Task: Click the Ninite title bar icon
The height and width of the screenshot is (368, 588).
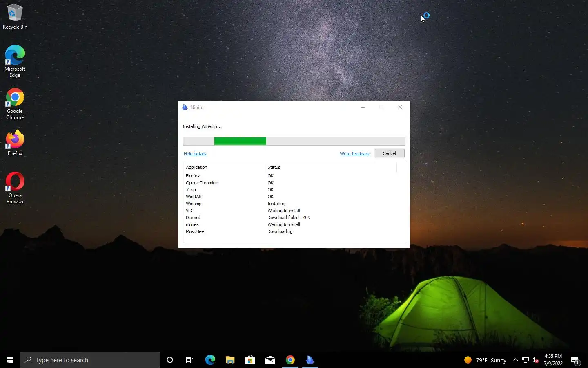Action: coord(185,107)
